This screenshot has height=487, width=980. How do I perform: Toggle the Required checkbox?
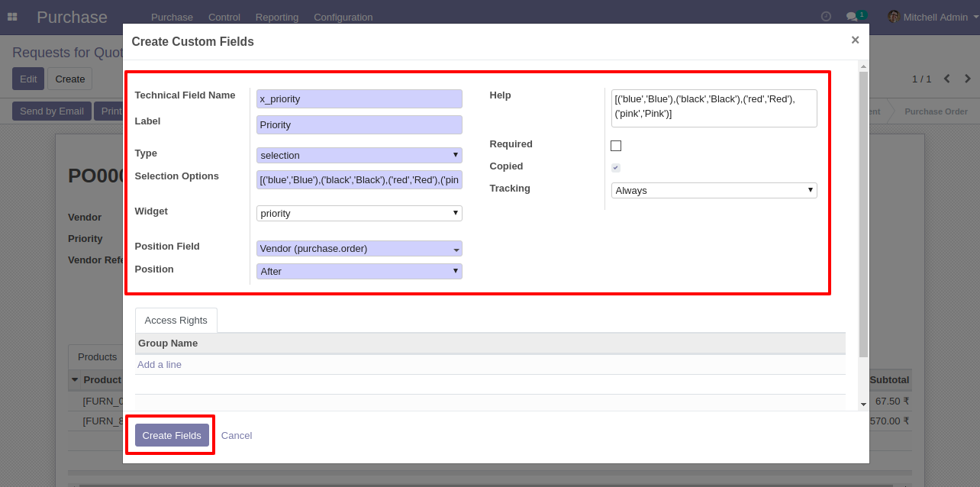tap(616, 146)
